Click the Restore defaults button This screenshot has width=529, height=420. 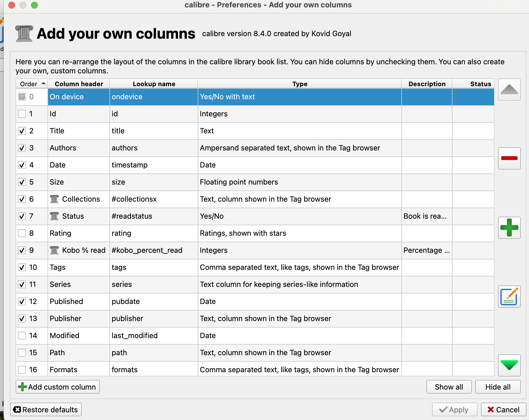46,409
